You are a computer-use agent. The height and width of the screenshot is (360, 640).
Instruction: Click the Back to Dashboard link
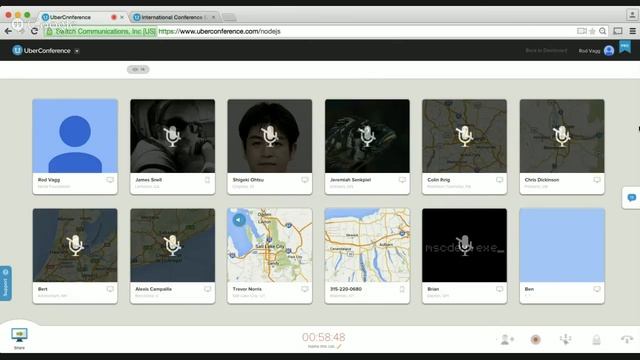[x=546, y=51]
